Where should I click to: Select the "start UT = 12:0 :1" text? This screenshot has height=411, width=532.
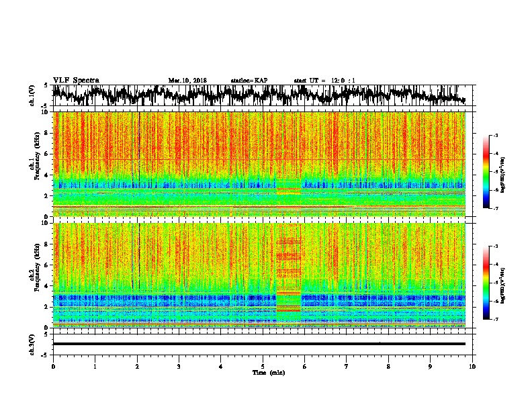click(324, 81)
